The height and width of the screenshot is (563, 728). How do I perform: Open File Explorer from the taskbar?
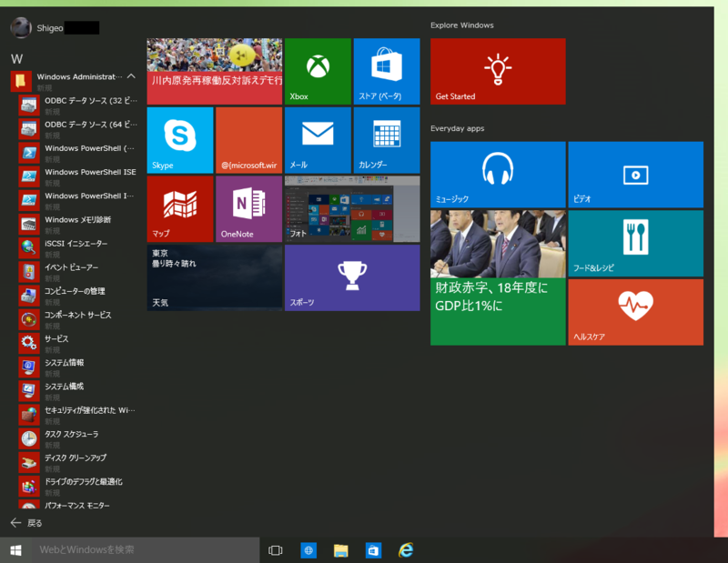pos(340,550)
